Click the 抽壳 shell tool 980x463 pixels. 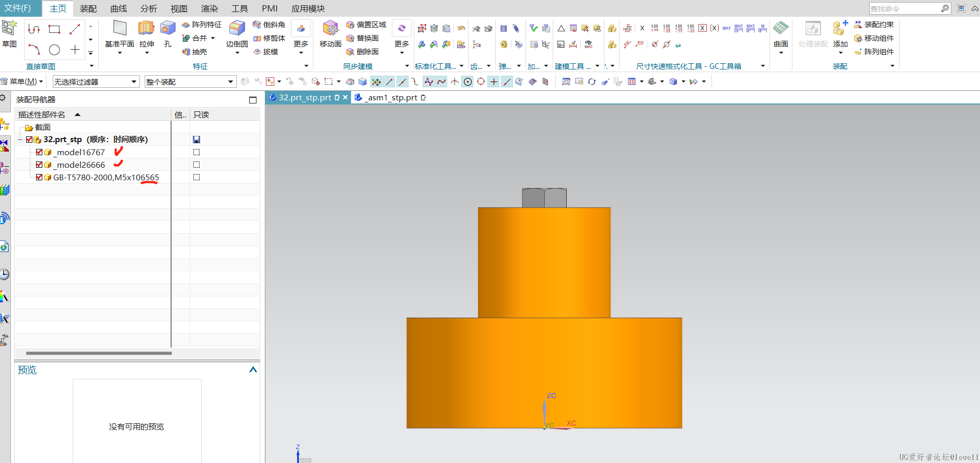point(194,52)
